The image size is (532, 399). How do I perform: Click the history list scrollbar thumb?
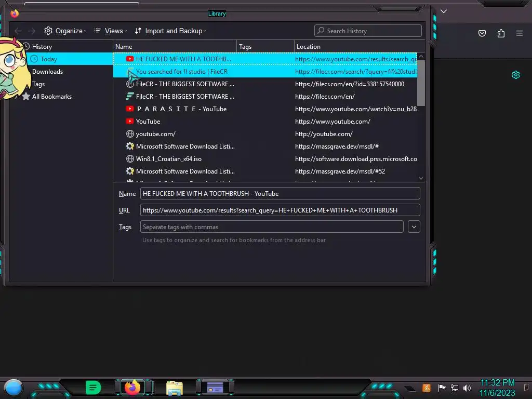421,83
